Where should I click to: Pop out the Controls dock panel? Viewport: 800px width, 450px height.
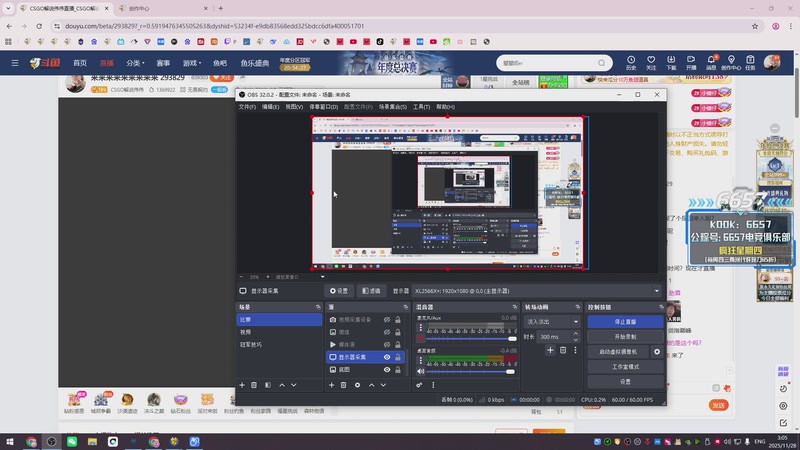[x=661, y=307]
